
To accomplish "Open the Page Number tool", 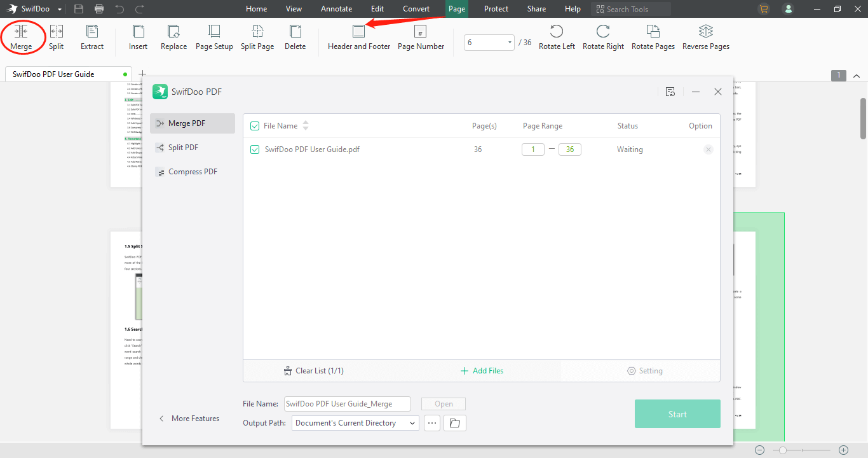I will tap(421, 38).
